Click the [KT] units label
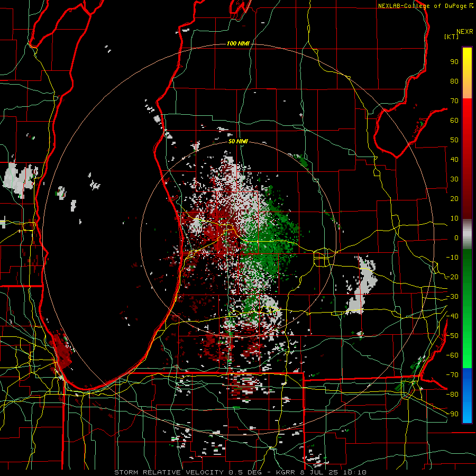The image size is (476, 476). [452, 36]
